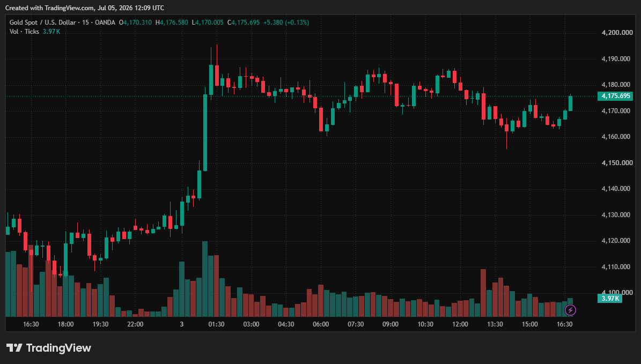Click the high value 4,176.580
The height and width of the screenshot is (364, 641).
tap(174, 23)
